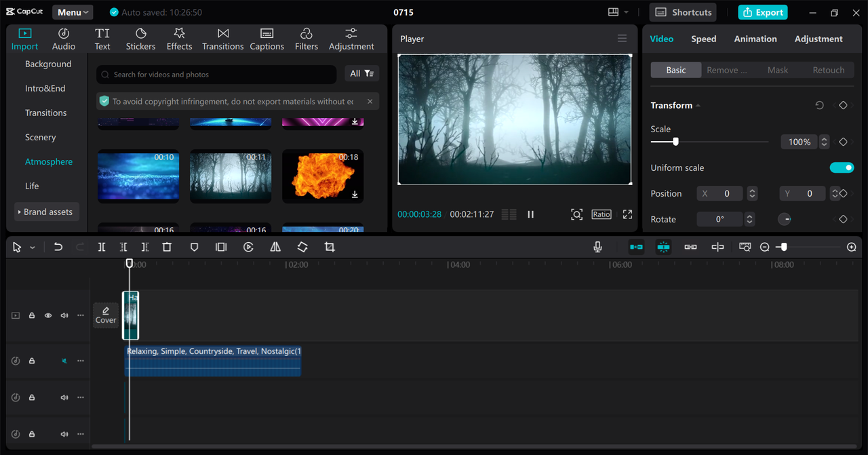868x455 pixels.
Task: Click the search videos and photos field
Action: point(216,75)
